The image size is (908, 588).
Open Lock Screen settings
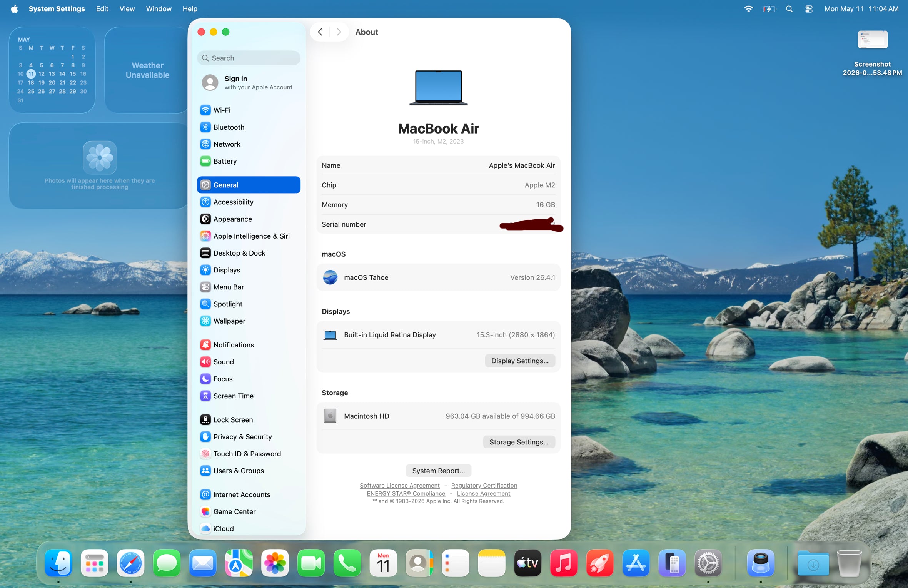[249, 420]
